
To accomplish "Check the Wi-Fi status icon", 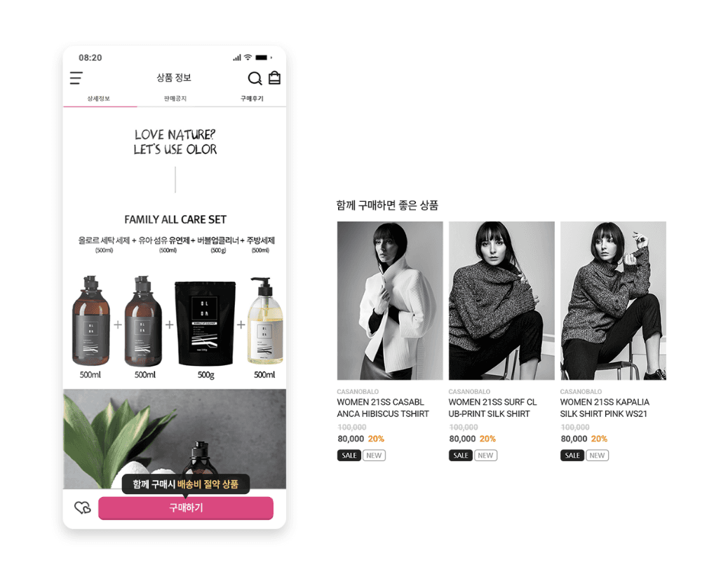I will click(248, 57).
